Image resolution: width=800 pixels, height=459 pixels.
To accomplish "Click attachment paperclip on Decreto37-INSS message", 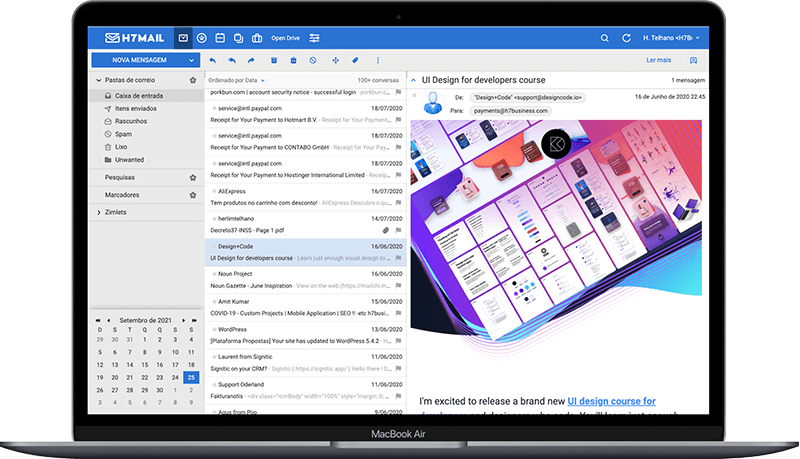I will click(386, 231).
